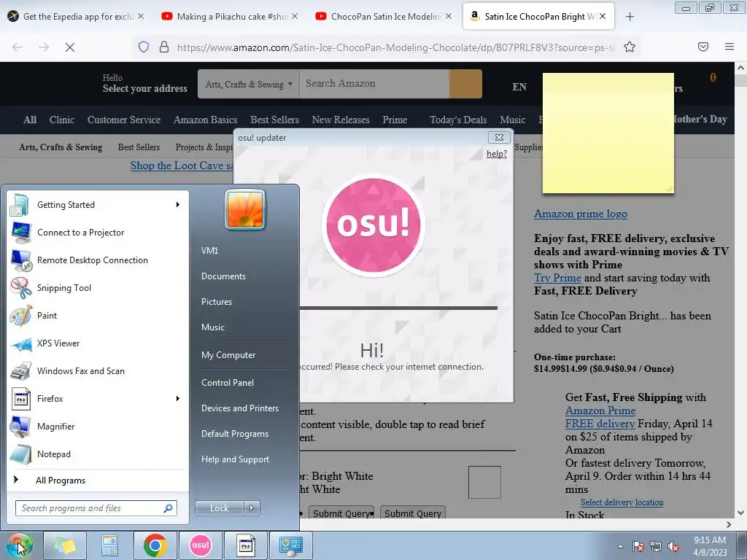Click the Firefox URL address bar
Image resolution: width=747 pixels, height=560 pixels.
tap(395, 47)
